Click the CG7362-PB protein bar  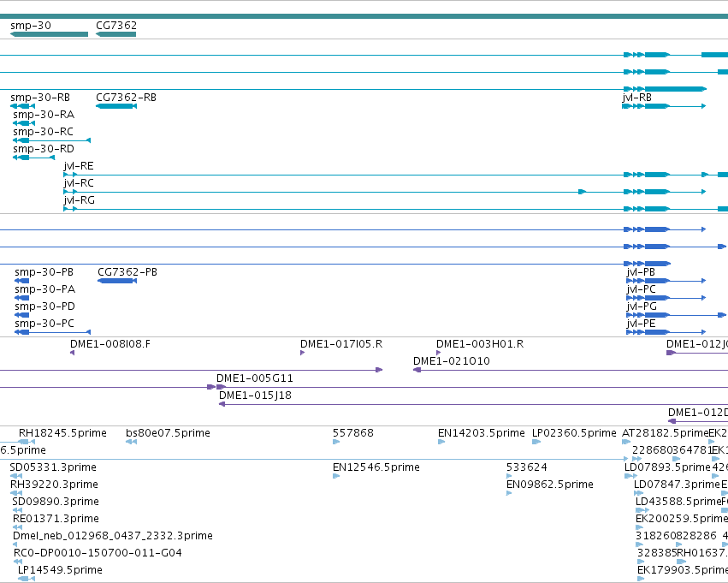click(117, 281)
